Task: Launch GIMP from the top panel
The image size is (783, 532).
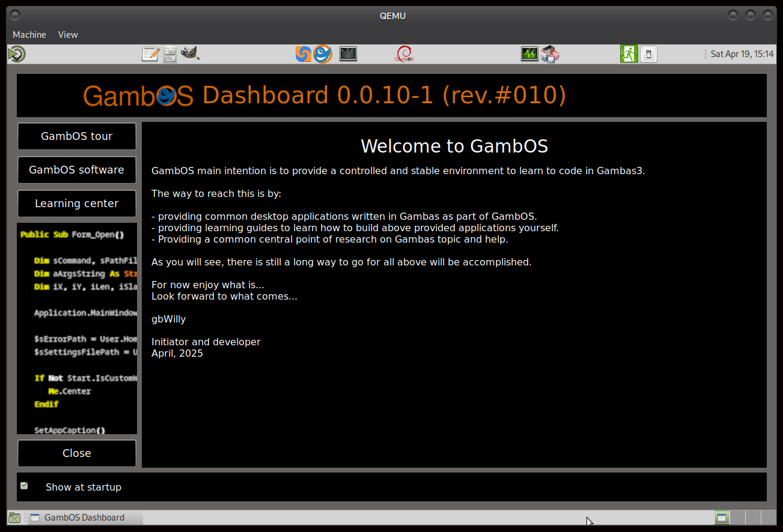Action: (190, 54)
